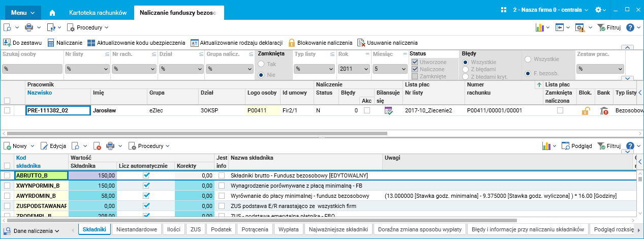Toggle Licz automatycznie for AWYRDOMIN_B
The image size is (644, 239).
[146, 195]
